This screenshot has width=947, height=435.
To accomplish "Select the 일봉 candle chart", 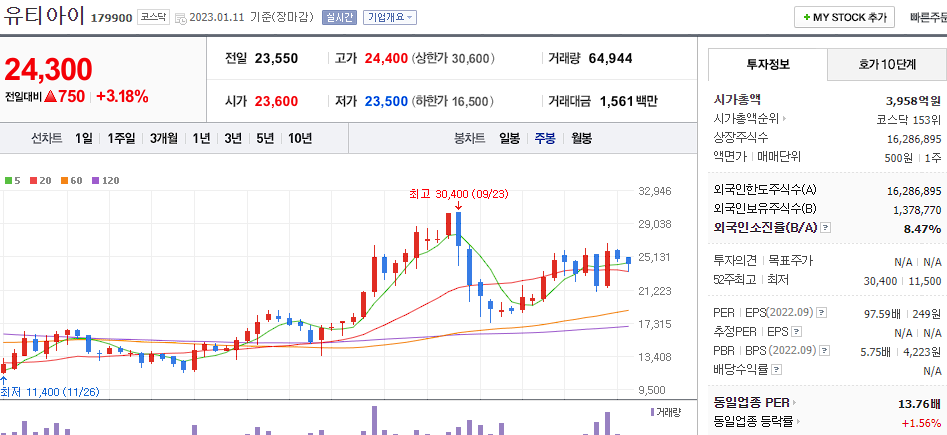I will point(509,138).
